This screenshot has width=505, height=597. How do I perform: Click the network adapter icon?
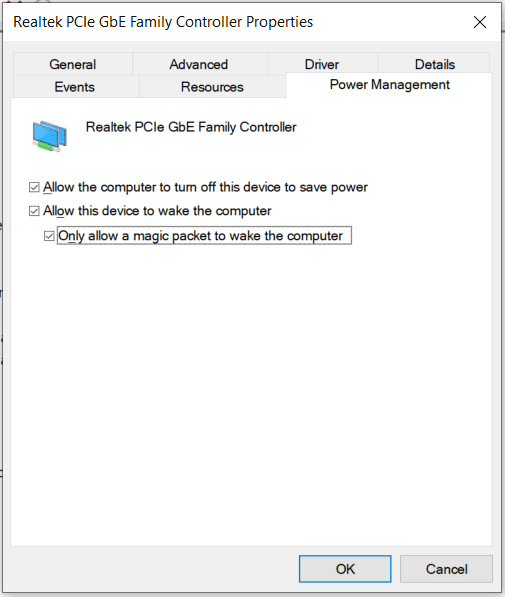(50, 136)
